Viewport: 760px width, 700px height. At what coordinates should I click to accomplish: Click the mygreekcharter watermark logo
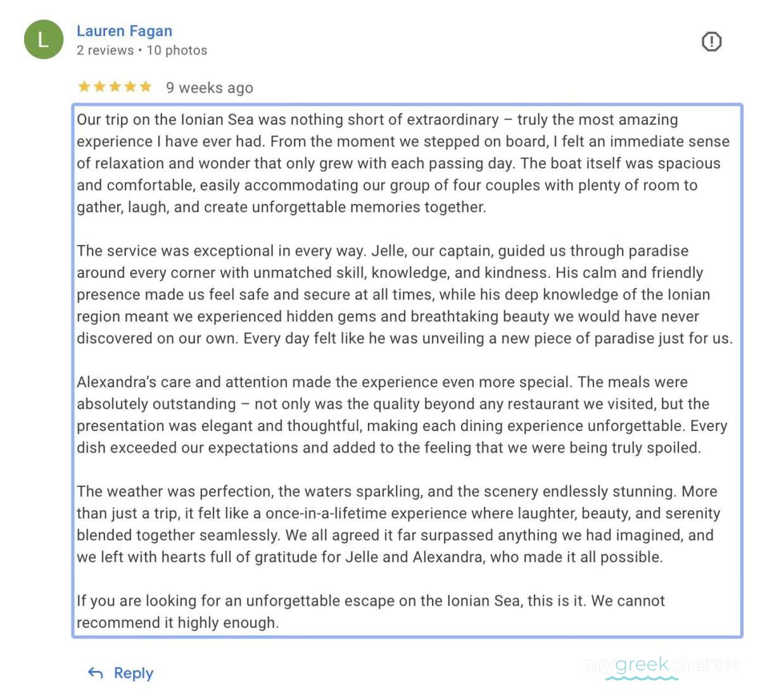point(662,666)
